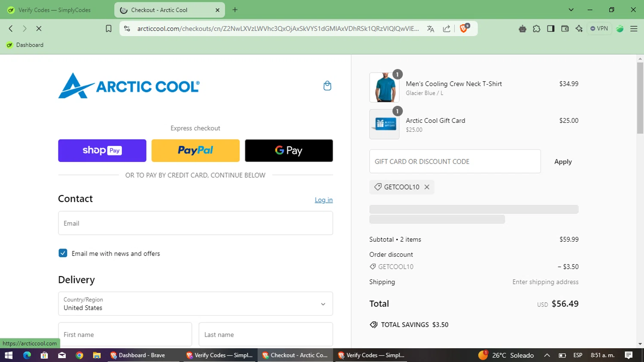Open Google Chrome from the taskbar

click(x=79, y=355)
